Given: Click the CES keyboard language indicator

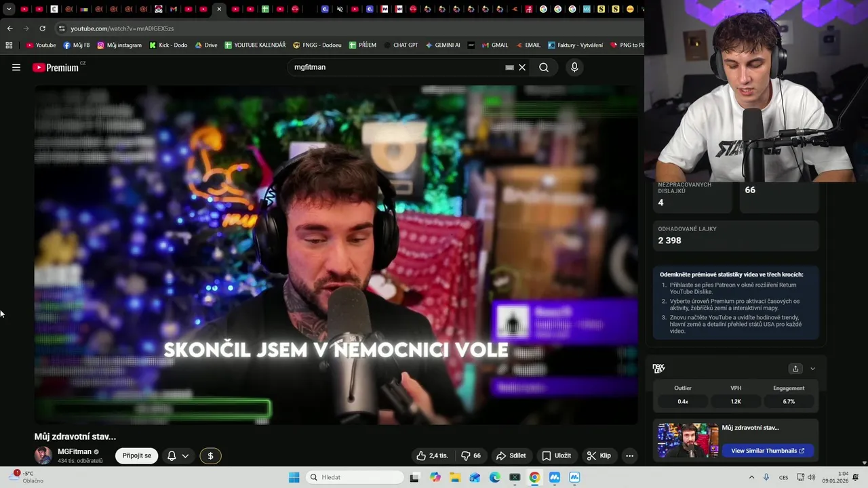Looking at the screenshot, I should point(783,477).
